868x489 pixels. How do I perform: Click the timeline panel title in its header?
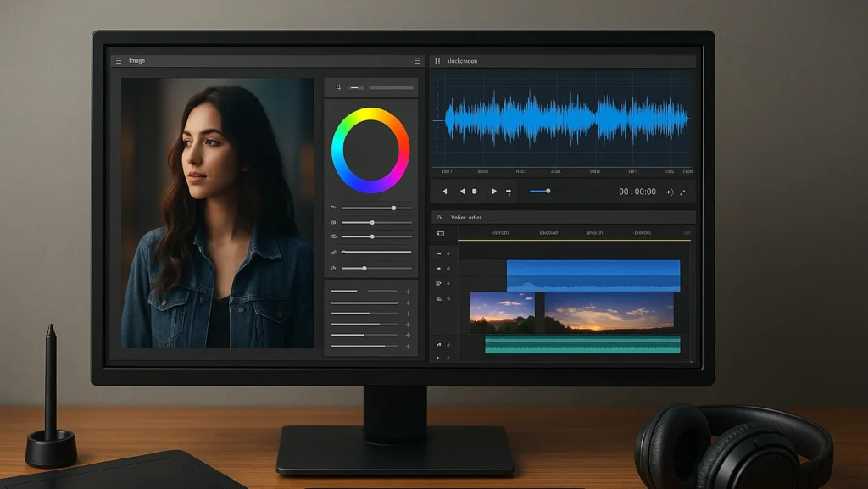point(466,218)
